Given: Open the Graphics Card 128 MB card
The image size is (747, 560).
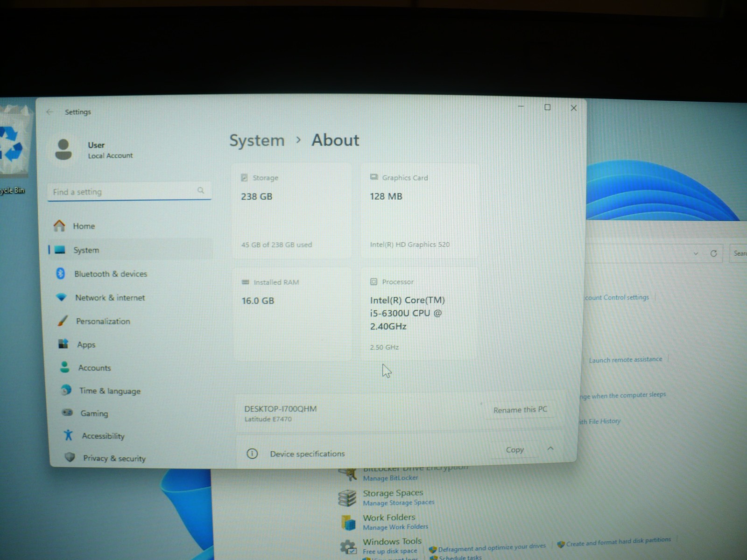Looking at the screenshot, I should 419,211.
